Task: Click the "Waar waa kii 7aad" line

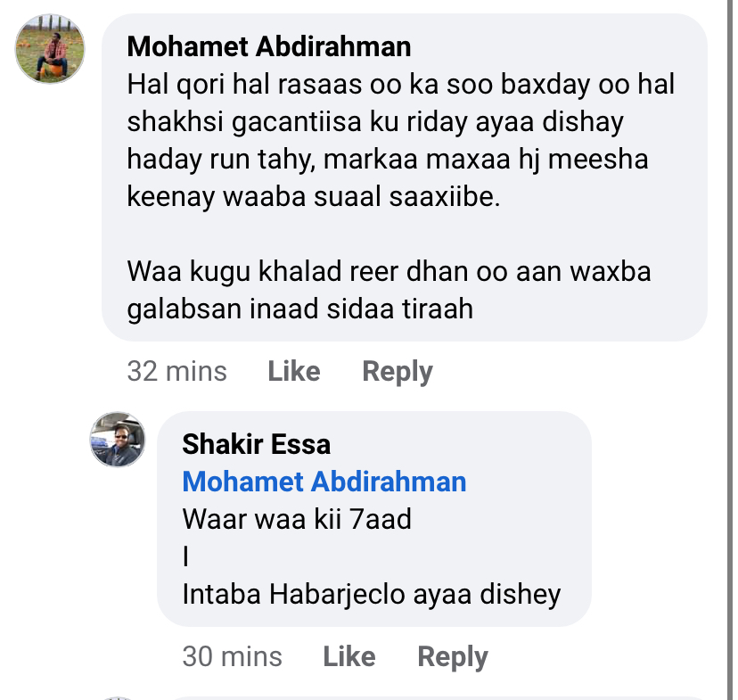Action: pyautogui.click(x=297, y=519)
